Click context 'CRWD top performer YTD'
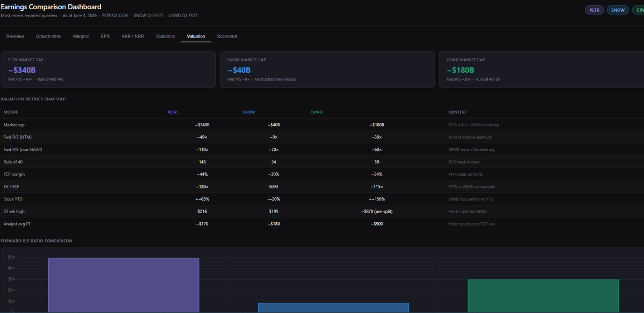This screenshot has height=313, width=644. [470, 199]
